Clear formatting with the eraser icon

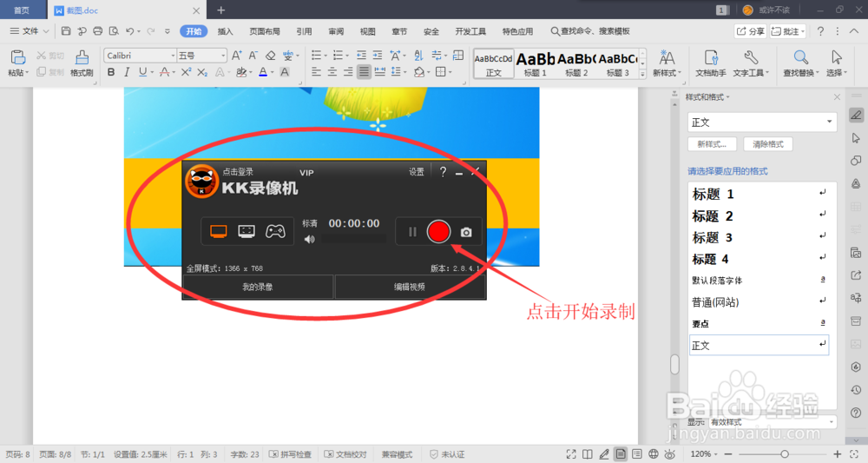coord(270,56)
